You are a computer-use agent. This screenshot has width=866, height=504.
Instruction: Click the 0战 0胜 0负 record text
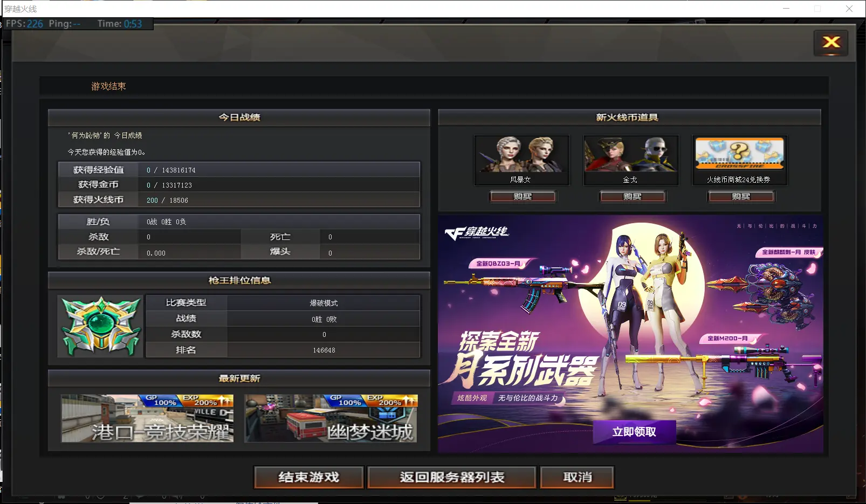[x=166, y=222]
